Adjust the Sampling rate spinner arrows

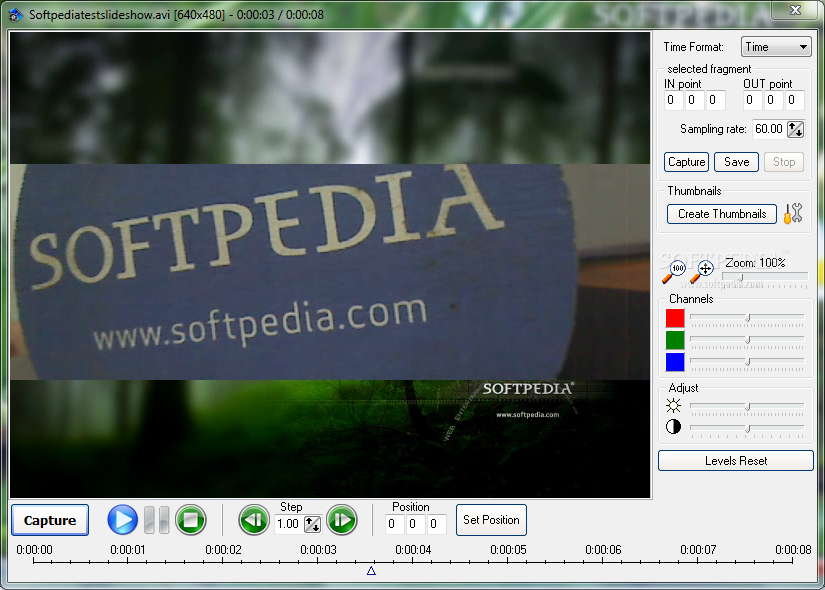point(795,129)
